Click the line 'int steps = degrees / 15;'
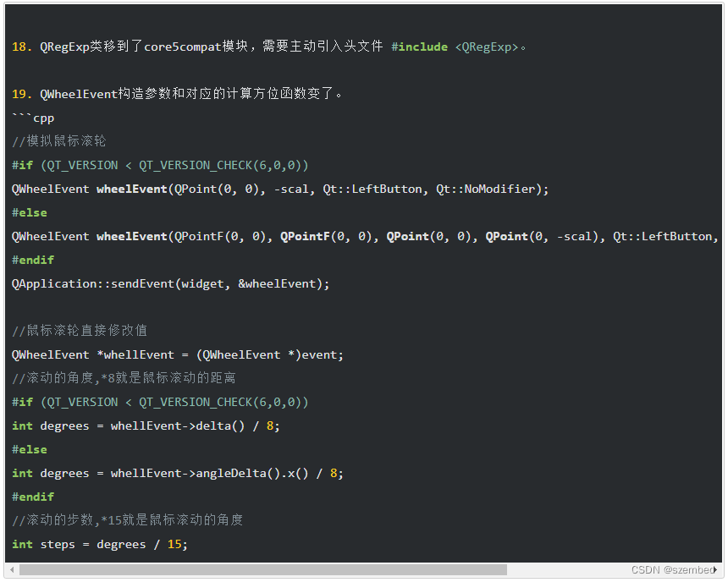The height and width of the screenshot is (582, 728). 99,545
